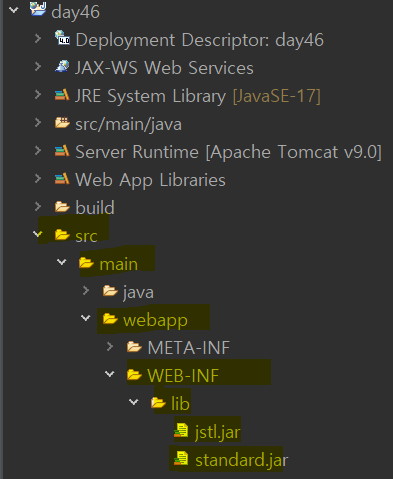Click the META-INF folder icon
Viewport: 393px width, 479px height.
tap(134, 347)
